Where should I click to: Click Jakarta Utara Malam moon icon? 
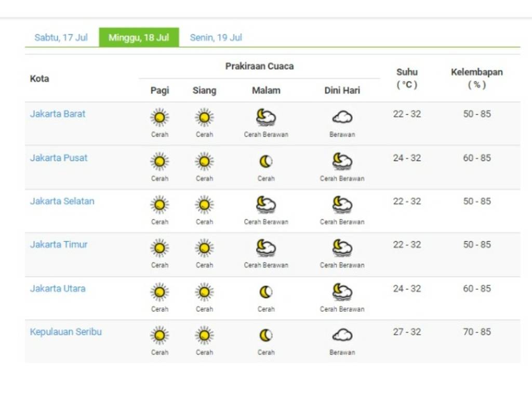(265, 292)
